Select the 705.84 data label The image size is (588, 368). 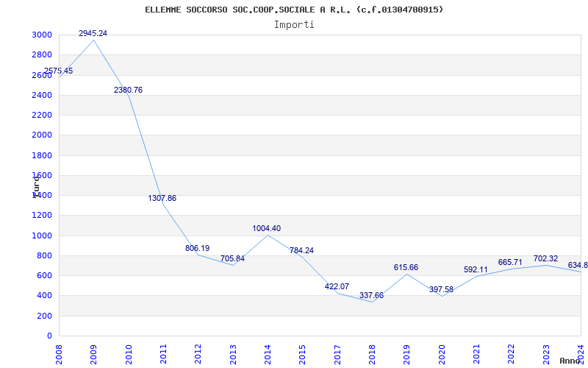pyautogui.click(x=232, y=259)
